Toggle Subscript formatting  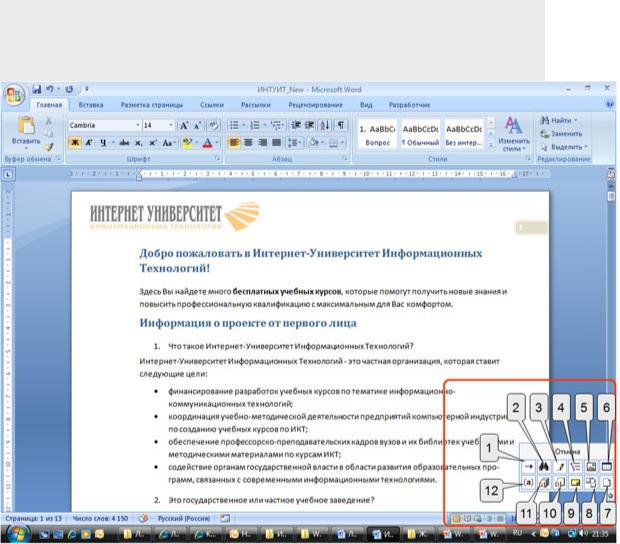139,143
